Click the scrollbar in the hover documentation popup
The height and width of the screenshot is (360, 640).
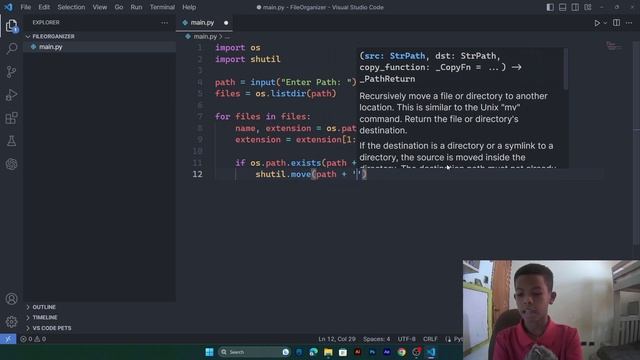tap(566, 69)
